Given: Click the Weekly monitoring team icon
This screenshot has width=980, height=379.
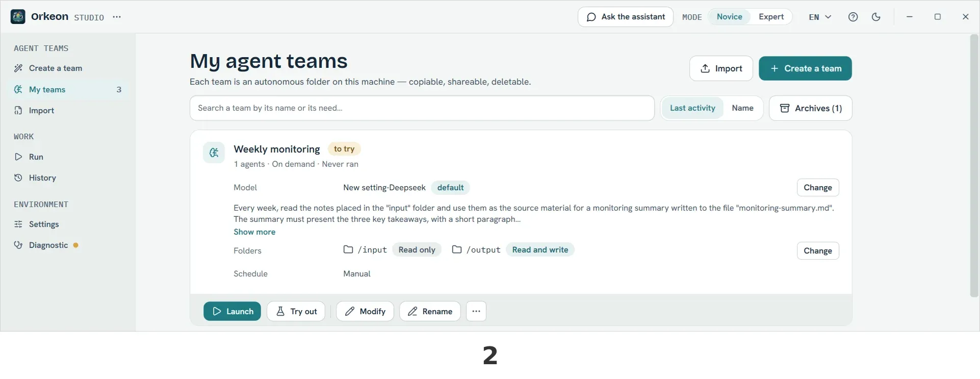Looking at the screenshot, I should point(214,153).
